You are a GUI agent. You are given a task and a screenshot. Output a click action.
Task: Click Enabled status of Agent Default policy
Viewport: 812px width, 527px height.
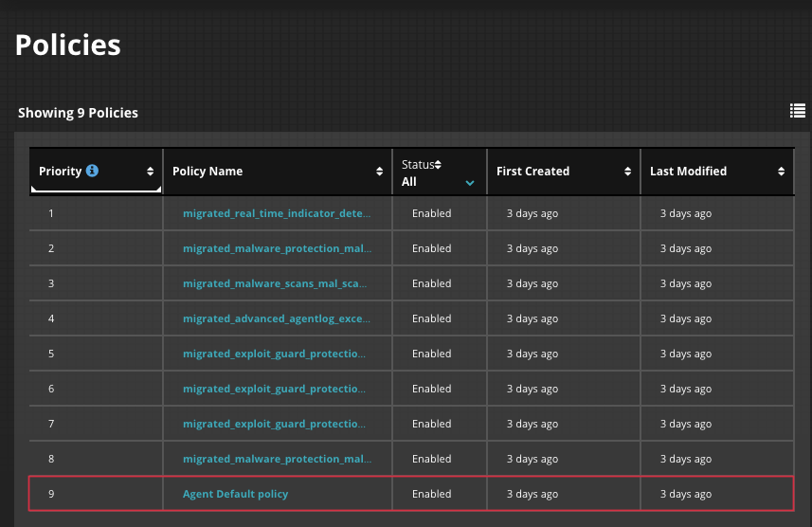point(431,495)
